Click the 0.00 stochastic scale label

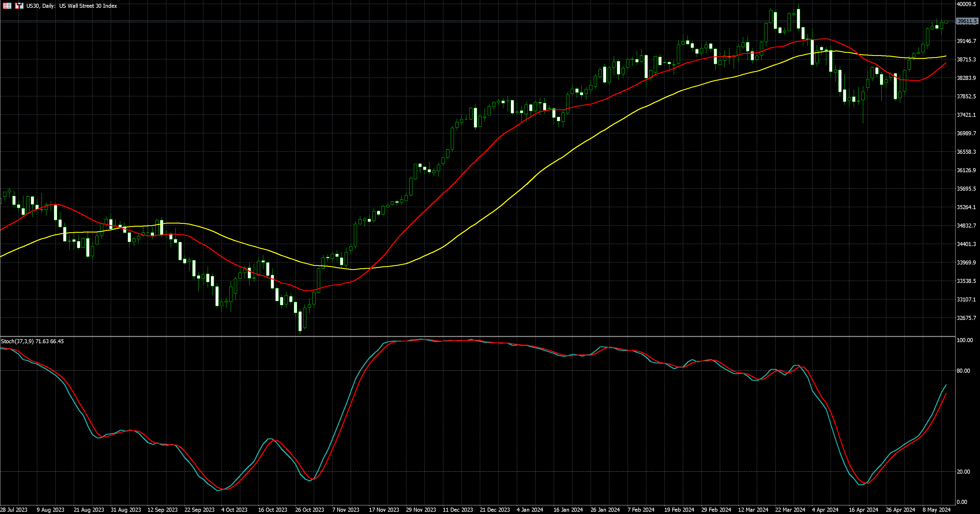[962, 502]
